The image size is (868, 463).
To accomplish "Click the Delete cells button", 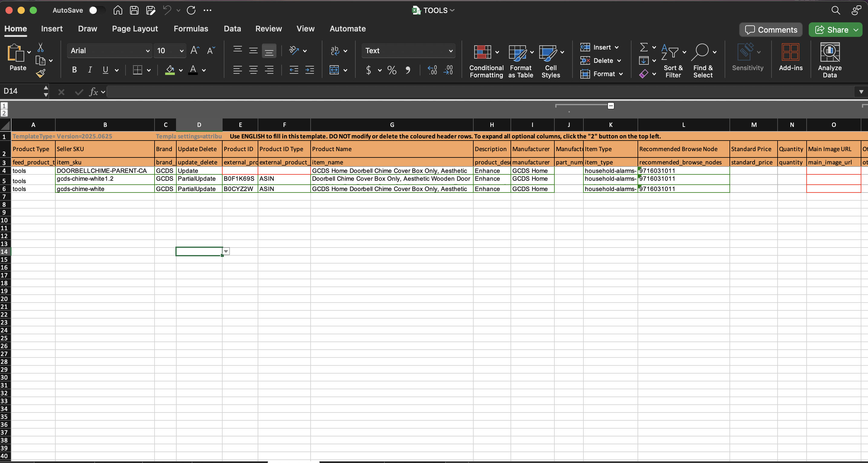I will coord(600,61).
